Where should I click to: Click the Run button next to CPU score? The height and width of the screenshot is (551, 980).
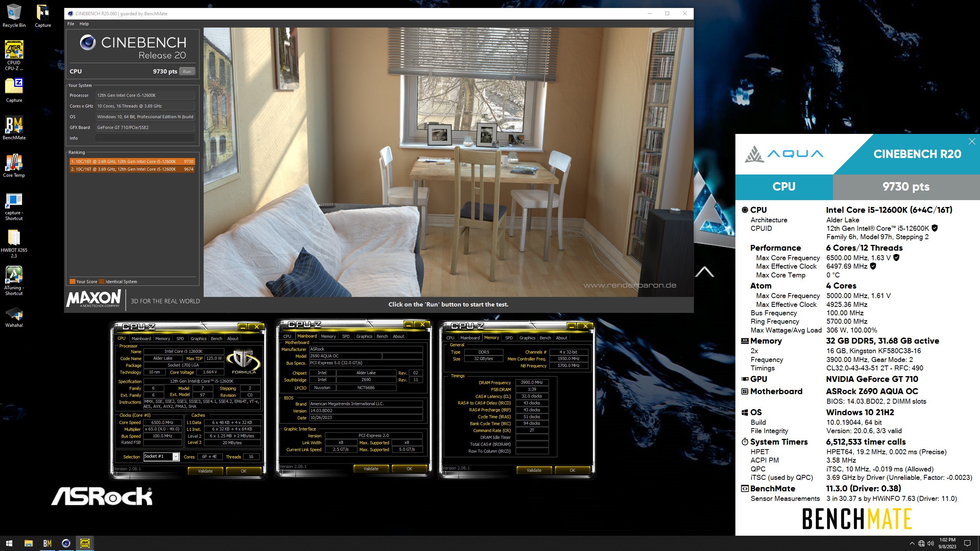click(187, 72)
